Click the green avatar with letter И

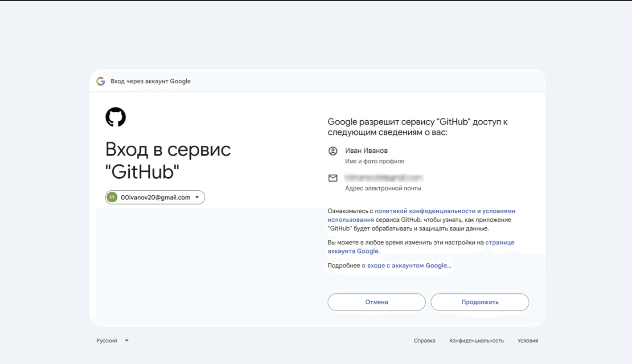(x=112, y=197)
